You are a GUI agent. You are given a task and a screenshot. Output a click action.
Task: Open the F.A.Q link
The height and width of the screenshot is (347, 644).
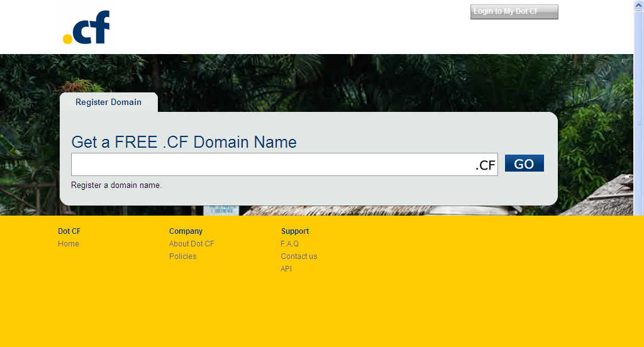(x=289, y=244)
